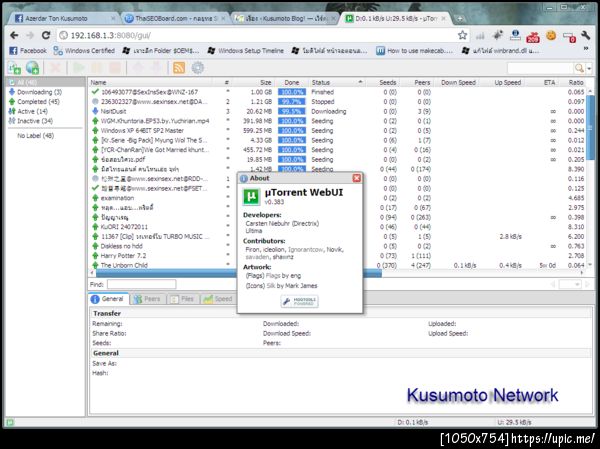Screen dimensions: 600x449
Task: Select the Speed details tab
Action: 218,299
